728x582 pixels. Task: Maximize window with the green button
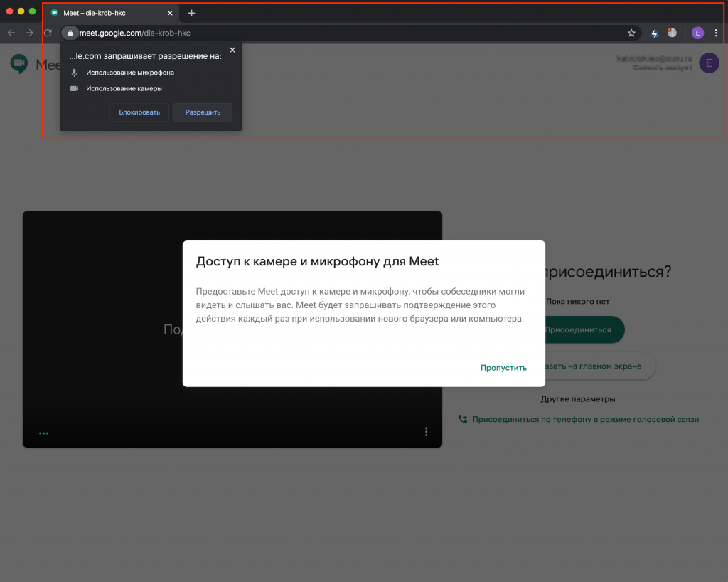pos(32,11)
